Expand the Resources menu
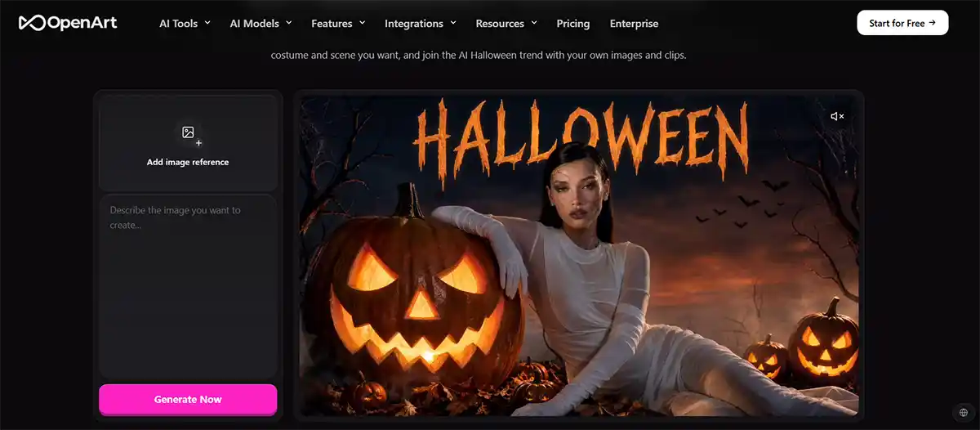Screen dimensions: 980x430 point(506,24)
